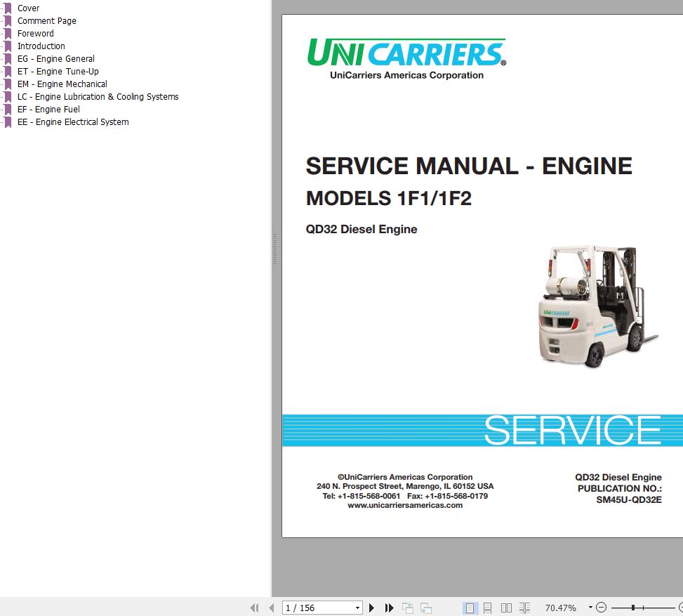Click the last page navigation icon
The width and height of the screenshot is (683, 616).
(x=390, y=607)
